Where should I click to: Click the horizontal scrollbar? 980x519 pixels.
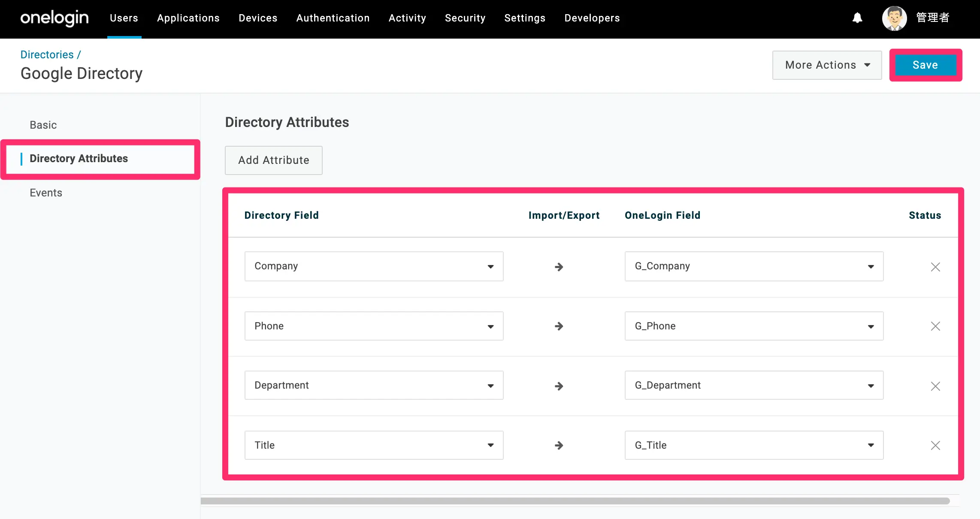(x=575, y=501)
